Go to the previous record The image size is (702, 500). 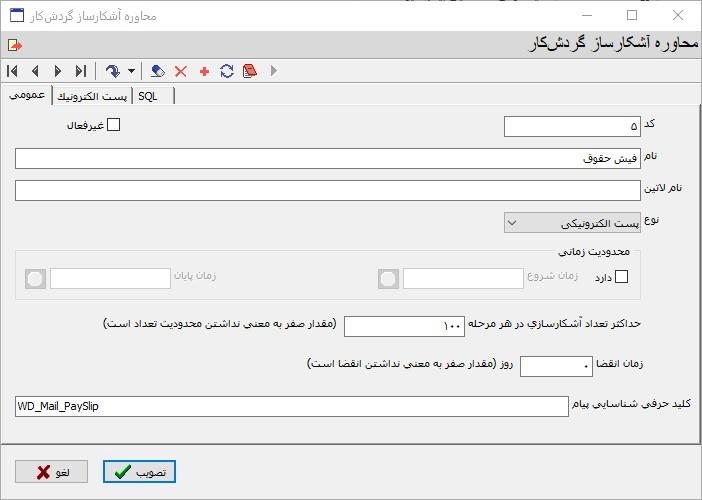tap(35, 71)
